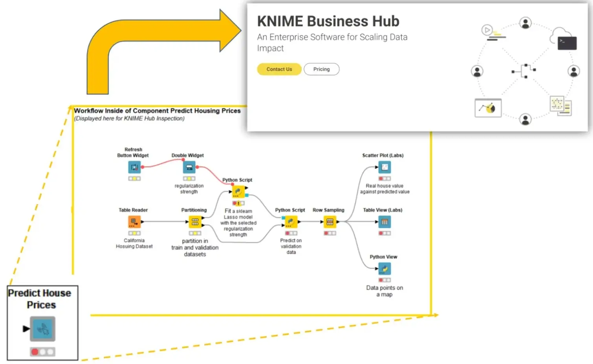Open the Pricing link button

321,69
